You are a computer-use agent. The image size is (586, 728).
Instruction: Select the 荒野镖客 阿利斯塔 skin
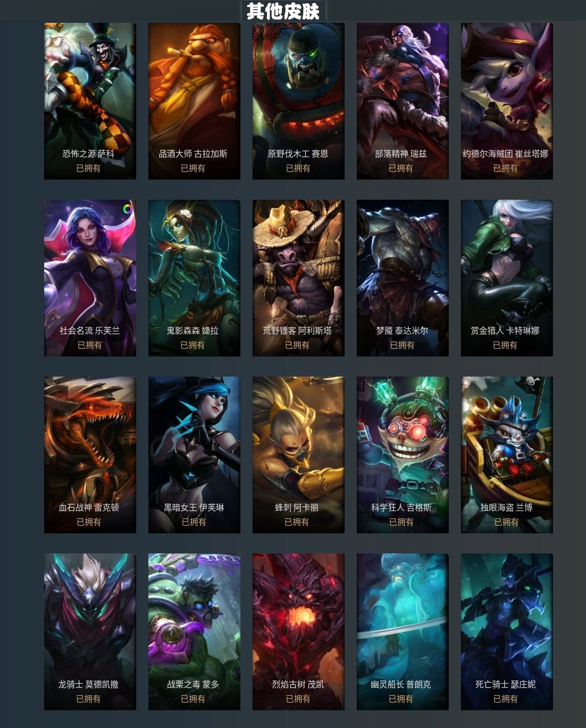coord(299,278)
